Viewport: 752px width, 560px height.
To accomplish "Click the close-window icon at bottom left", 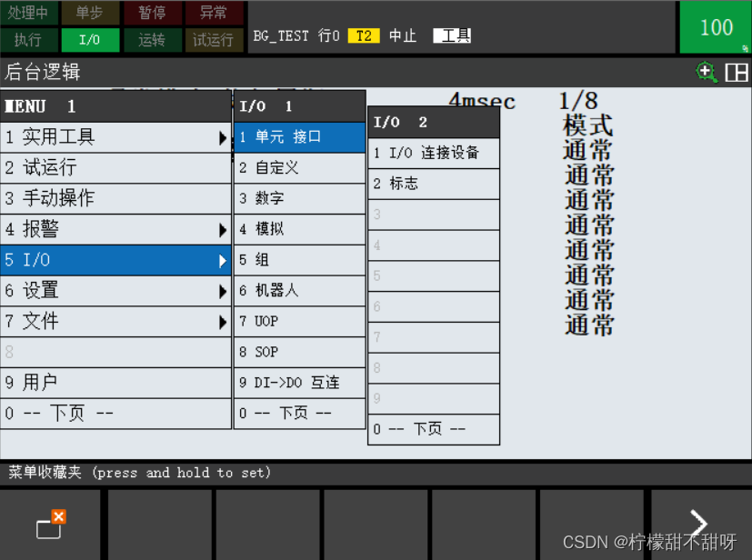I will point(51,524).
